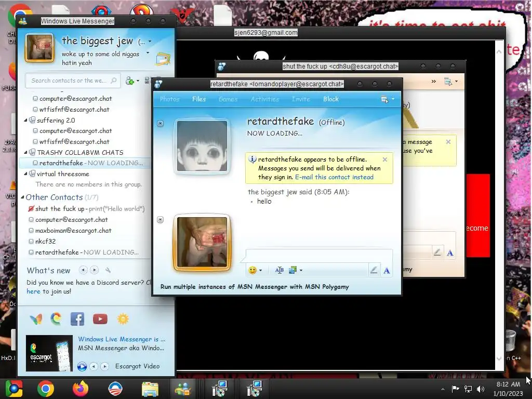Click the menu icon in lomandoplayer chat header
532x399 pixels.
(384, 99)
